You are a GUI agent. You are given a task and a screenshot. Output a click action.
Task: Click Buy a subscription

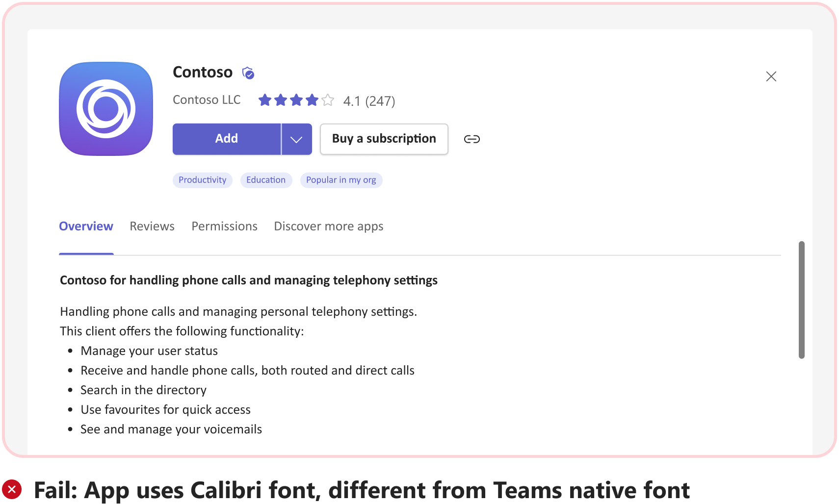pos(384,139)
